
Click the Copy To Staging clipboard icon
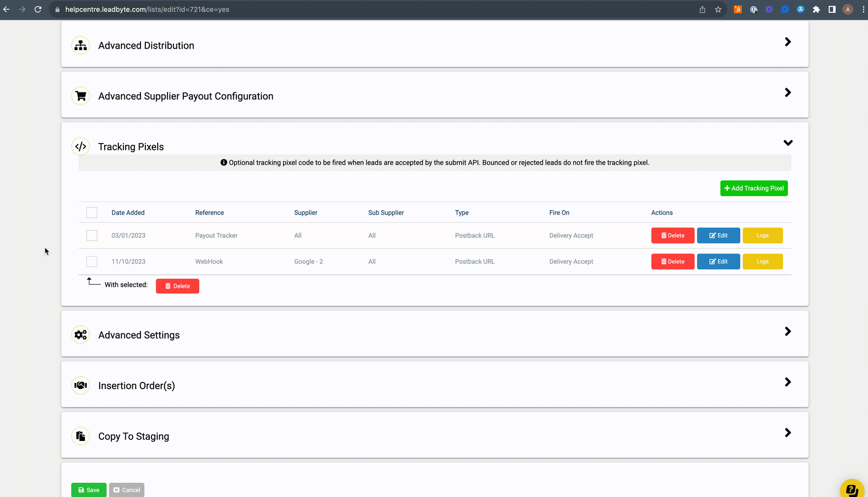click(x=81, y=436)
